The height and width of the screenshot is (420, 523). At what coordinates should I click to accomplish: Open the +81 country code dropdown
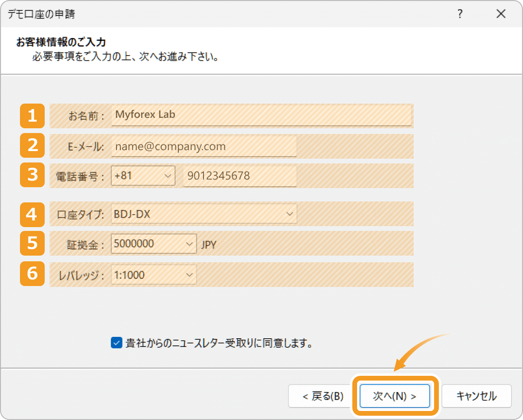point(143,176)
